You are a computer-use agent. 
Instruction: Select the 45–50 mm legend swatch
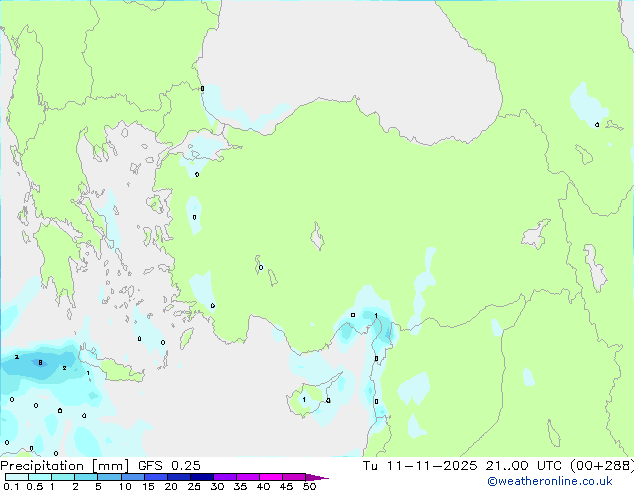[x=294, y=477]
